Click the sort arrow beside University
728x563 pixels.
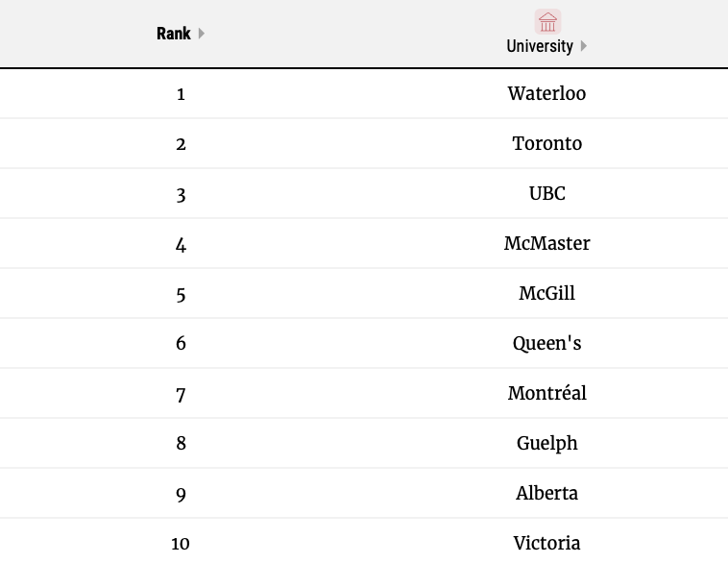(584, 46)
